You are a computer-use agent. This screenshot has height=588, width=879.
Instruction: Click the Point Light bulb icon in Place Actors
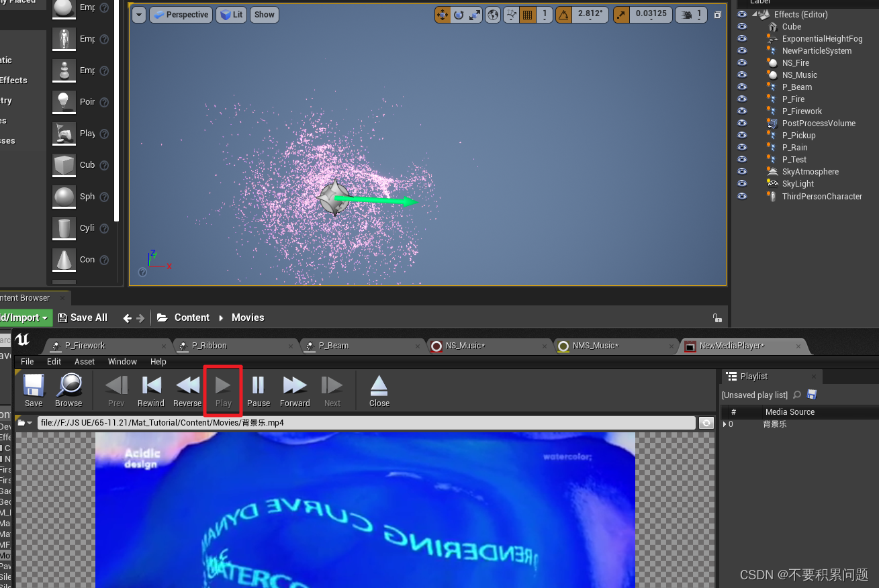(64, 101)
